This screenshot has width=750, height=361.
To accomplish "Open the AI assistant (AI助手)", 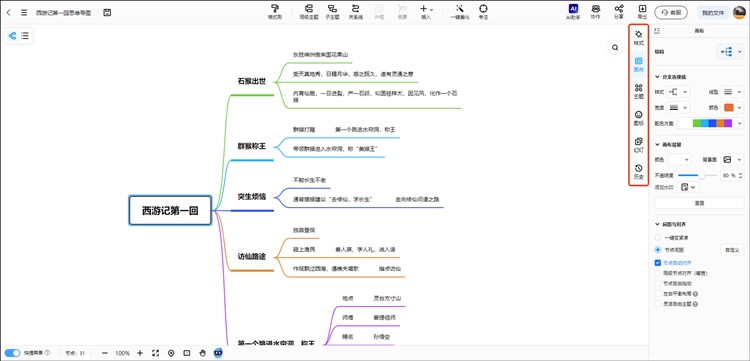I will point(573,12).
